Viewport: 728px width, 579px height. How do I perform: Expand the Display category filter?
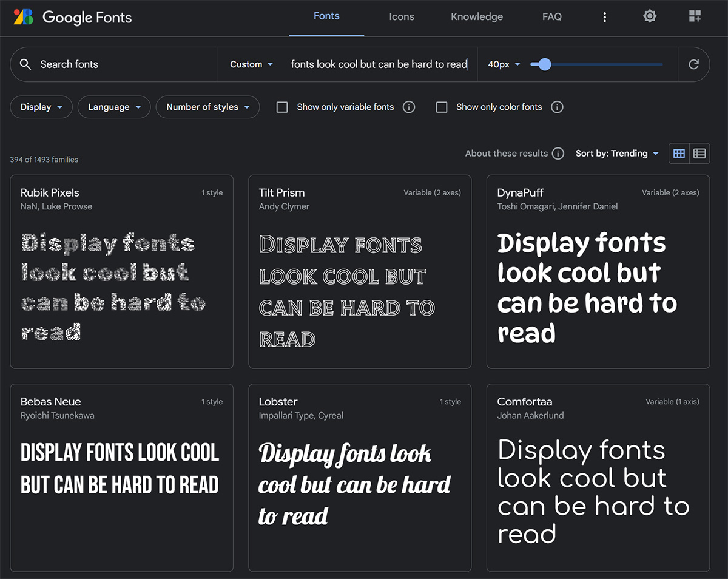point(41,107)
